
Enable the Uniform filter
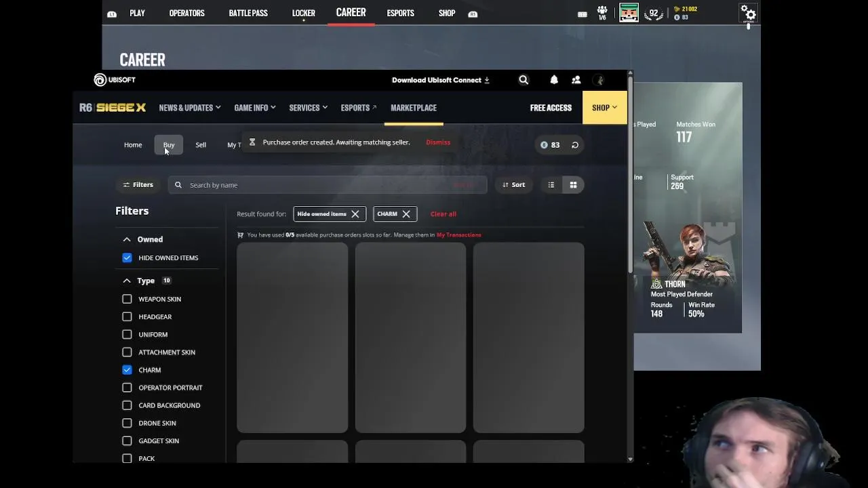tap(127, 334)
